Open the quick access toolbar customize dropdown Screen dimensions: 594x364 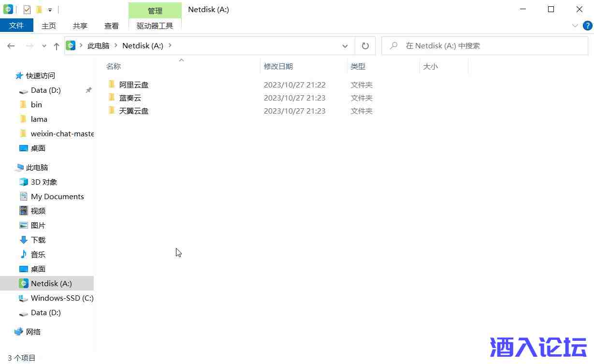tap(50, 10)
